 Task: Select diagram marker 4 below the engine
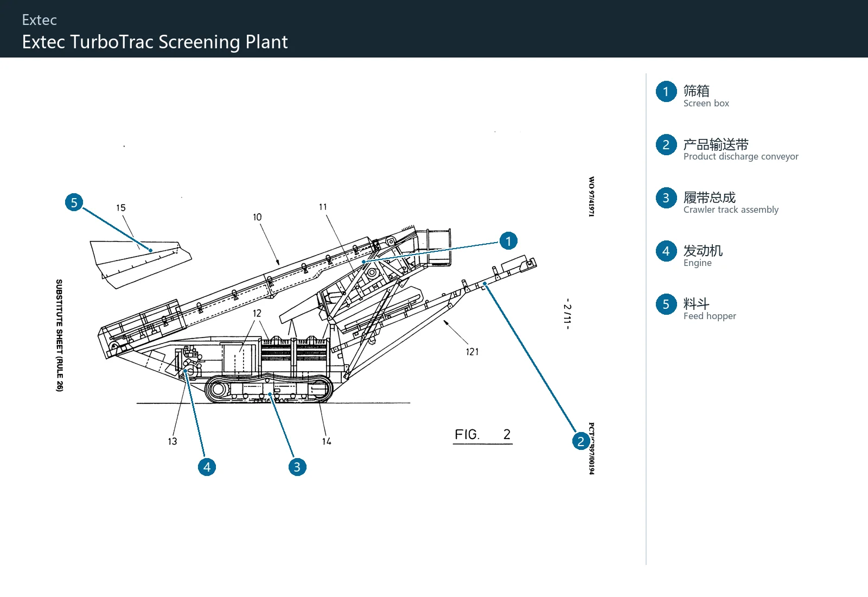point(207,467)
